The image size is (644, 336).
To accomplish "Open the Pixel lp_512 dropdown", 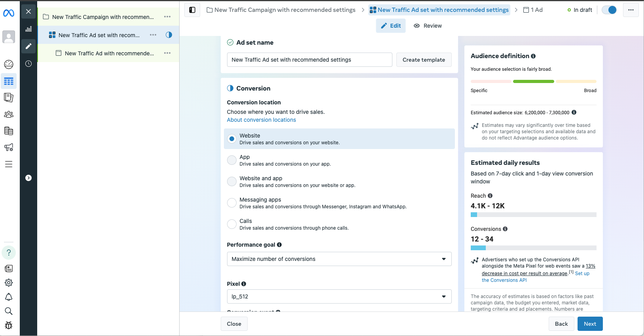I will (339, 296).
